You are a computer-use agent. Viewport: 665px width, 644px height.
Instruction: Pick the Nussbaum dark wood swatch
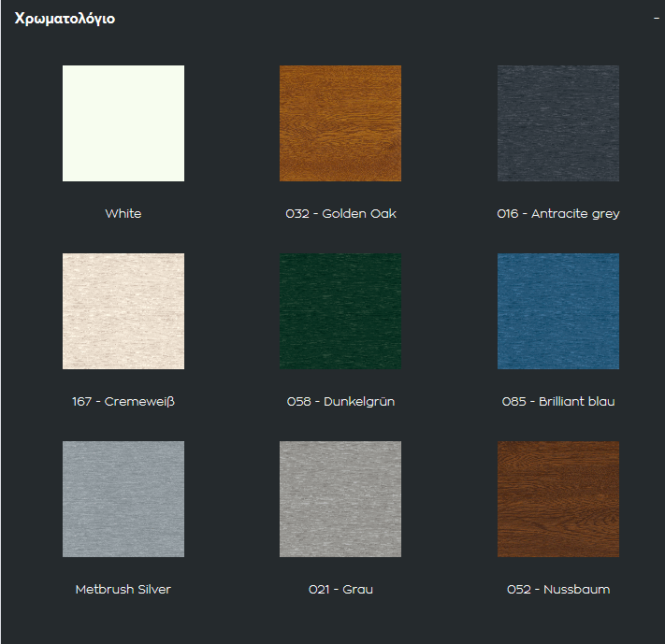point(558,499)
